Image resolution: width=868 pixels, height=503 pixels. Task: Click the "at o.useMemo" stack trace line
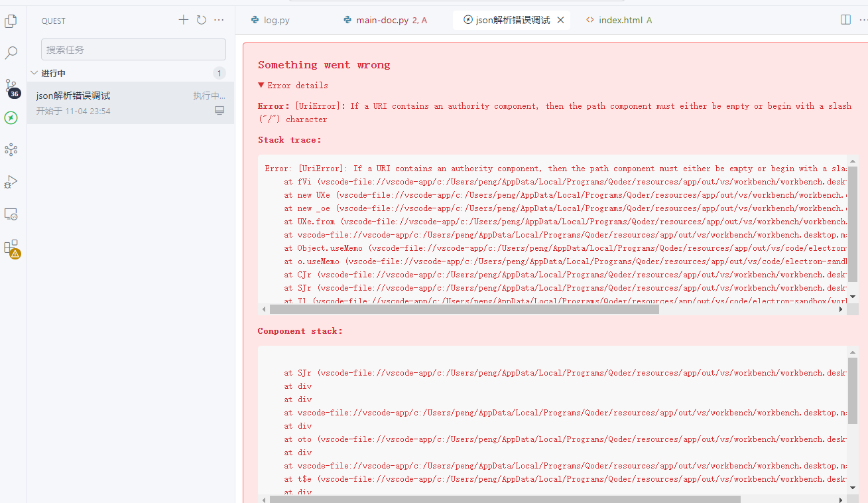tap(566, 261)
